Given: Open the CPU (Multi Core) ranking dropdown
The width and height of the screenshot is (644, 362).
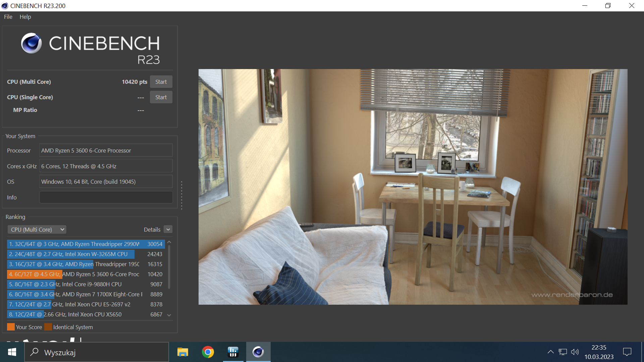Looking at the screenshot, I should point(37,230).
